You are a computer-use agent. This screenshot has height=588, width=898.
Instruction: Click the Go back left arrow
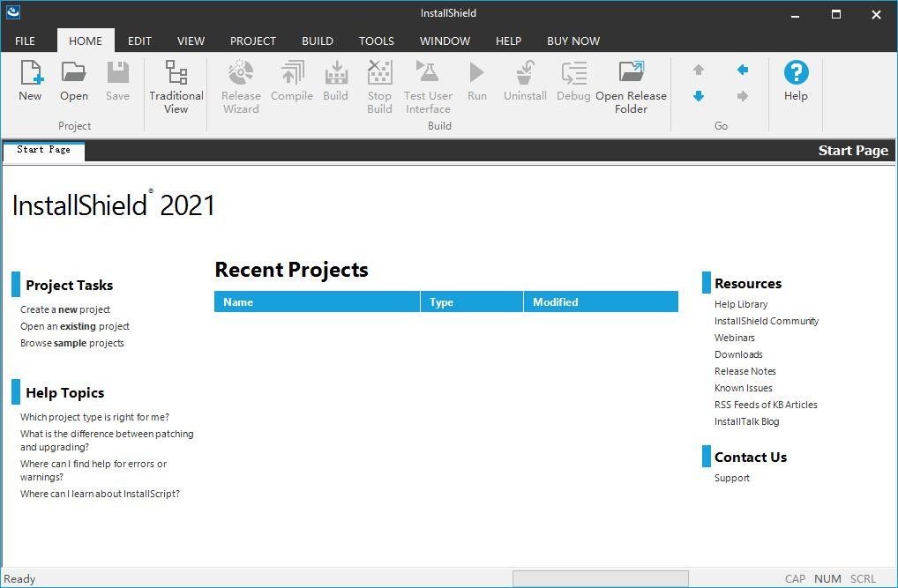(743, 70)
